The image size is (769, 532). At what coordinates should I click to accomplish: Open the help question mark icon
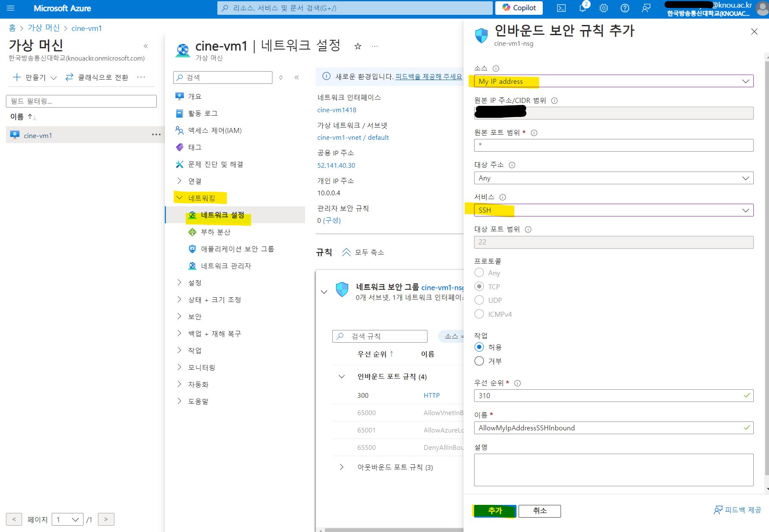point(625,8)
